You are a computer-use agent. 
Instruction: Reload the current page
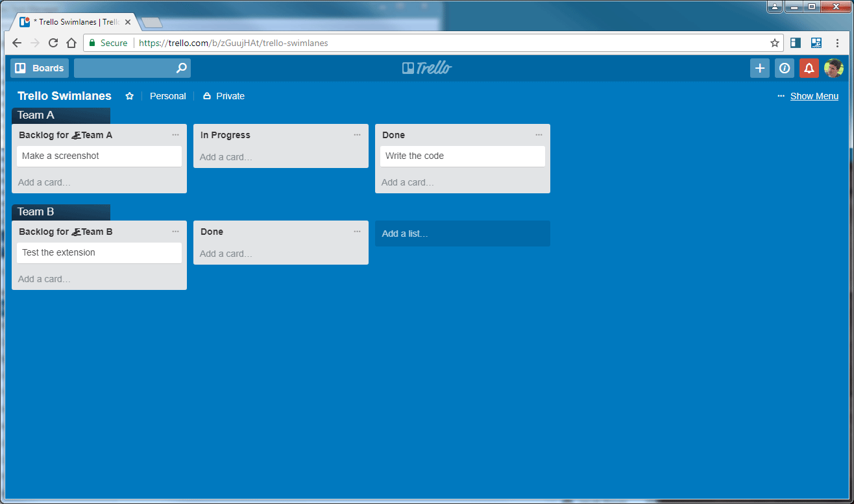pyautogui.click(x=53, y=43)
